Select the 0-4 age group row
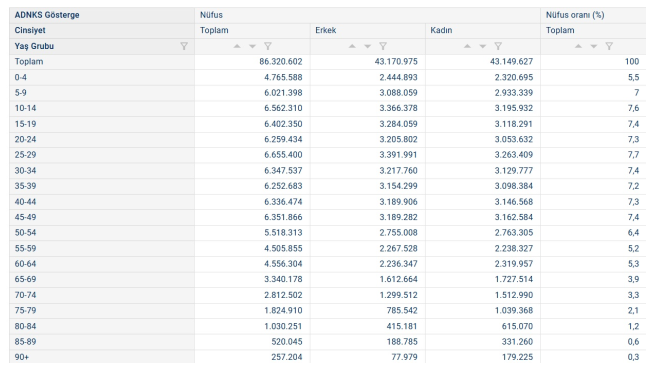This screenshot has height=381, width=660. 102,77
